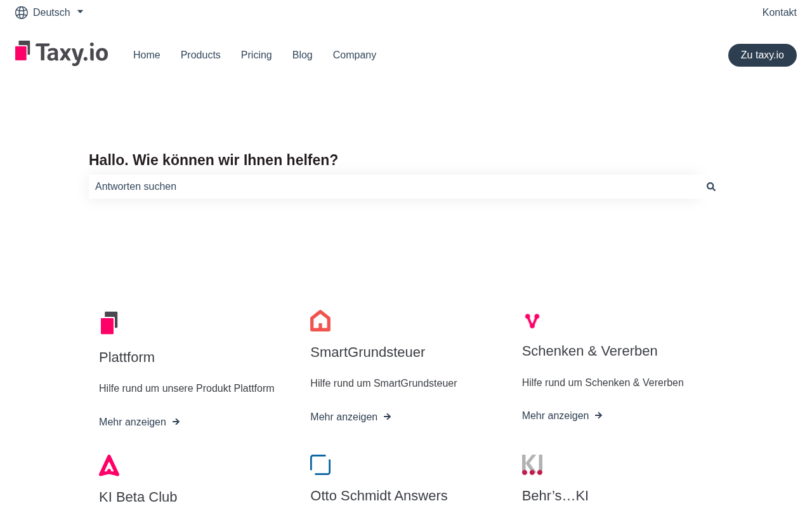Expand the Deutsch language dropdown
The image size is (812, 508).
(49, 13)
